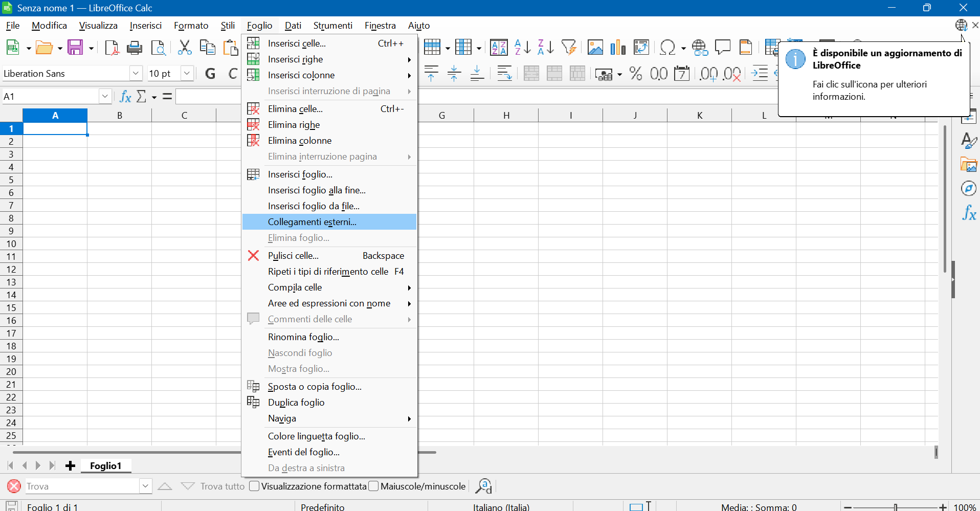Enable the Visualizzazione formattata checkbox

pos(254,486)
